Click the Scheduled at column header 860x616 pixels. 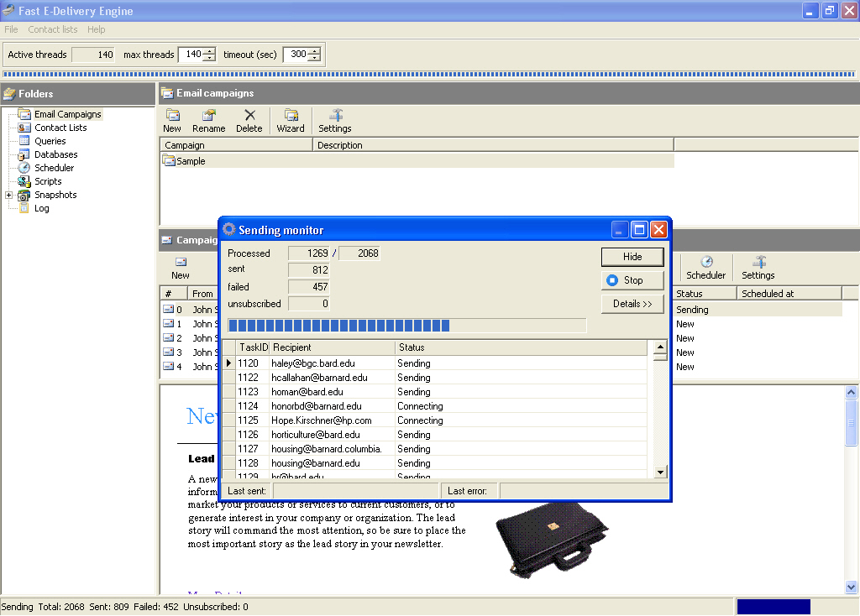[789, 294]
